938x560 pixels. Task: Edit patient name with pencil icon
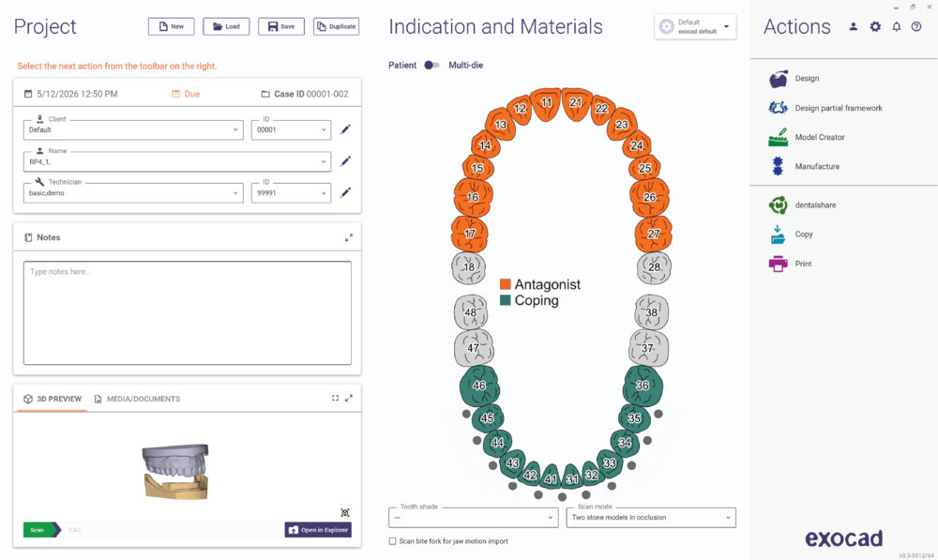point(345,161)
